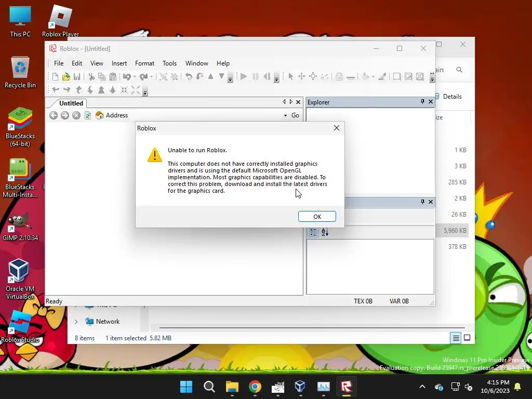This screenshot has height=399, width=532.
Task: Open the Undo history dropdown arrow
Action: tap(135, 77)
